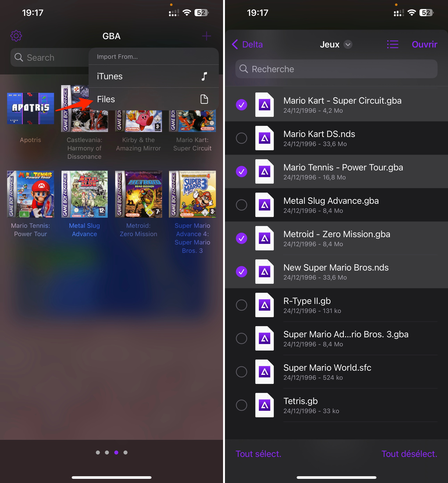Tap the Super Mario World.sfc file icon
This screenshot has height=483, width=448.
(265, 372)
